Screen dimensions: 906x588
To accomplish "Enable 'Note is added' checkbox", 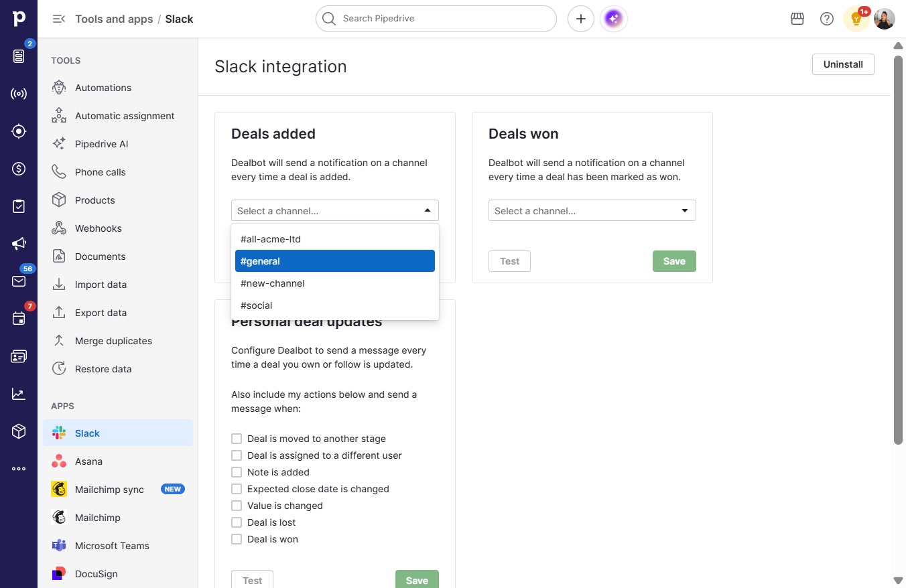I will [x=237, y=472].
